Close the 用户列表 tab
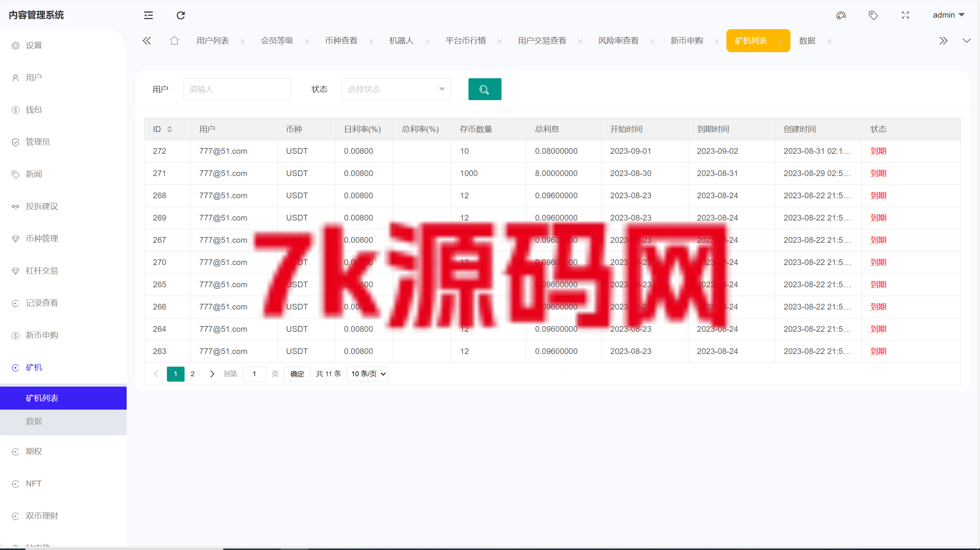This screenshot has height=550, width=980. pyautogui.click(x=243, y=41)
